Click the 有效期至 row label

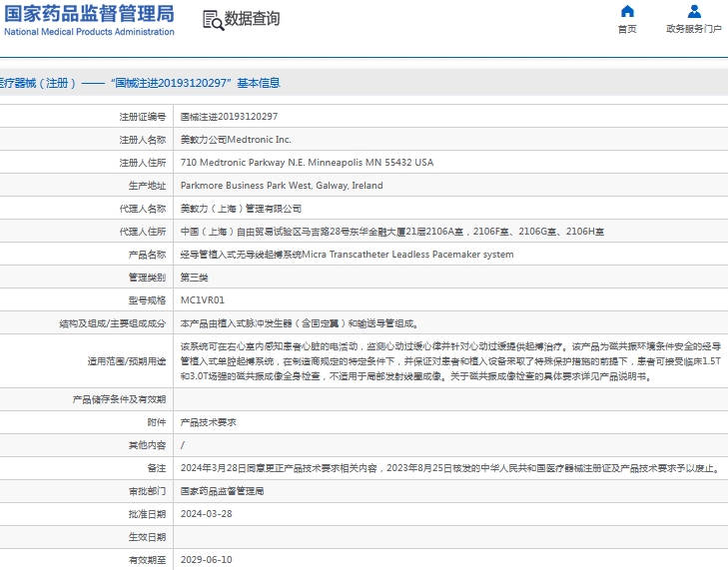pos(147,560)
